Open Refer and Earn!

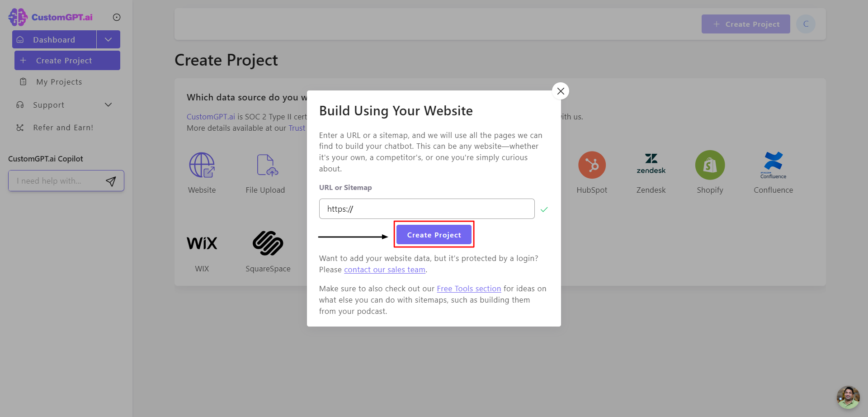coord(63,128)
